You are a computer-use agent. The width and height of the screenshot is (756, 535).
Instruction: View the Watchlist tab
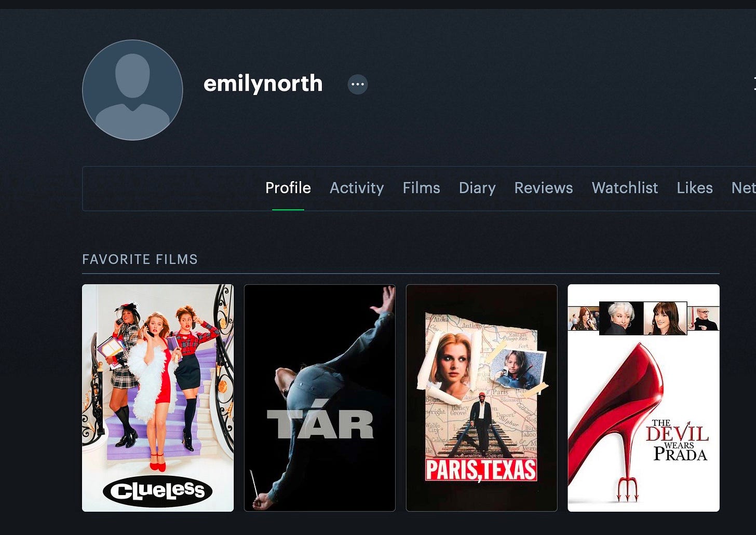(625, 188)
